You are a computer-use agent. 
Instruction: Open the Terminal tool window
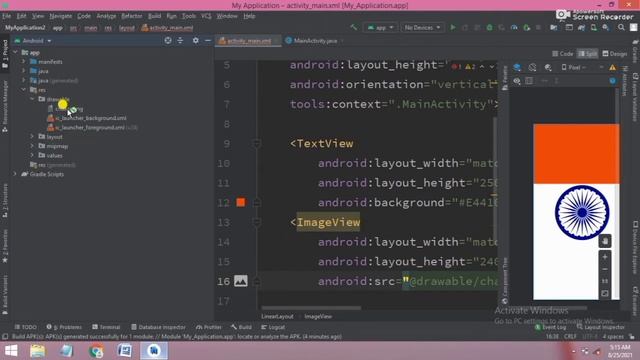[x=106, y=327]
